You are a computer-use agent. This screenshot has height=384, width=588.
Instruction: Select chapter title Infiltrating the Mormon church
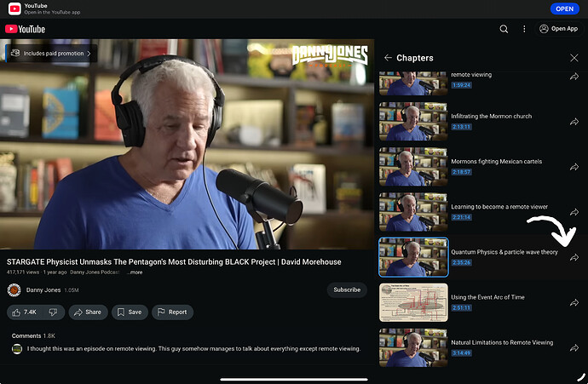click(x=491, y=116)
